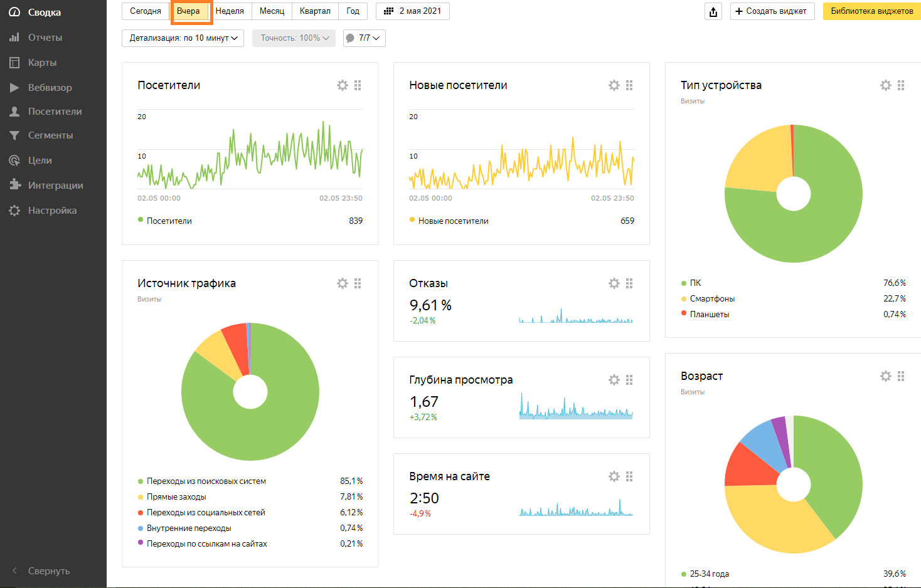The height and width of the screenshot is (588, 921).
Task: Open settings gear of Отказы widget
Action: click(x=614, y=283)
